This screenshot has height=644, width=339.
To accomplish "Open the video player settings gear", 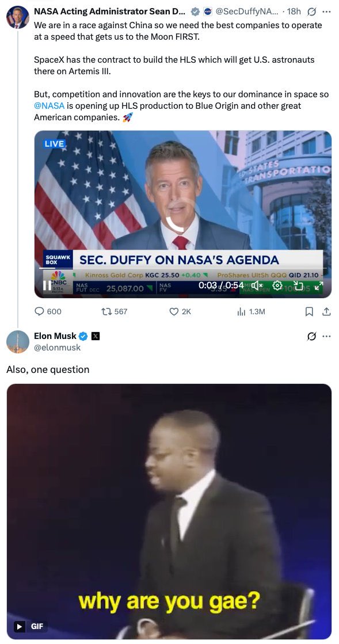I will (x=277, y=285).
